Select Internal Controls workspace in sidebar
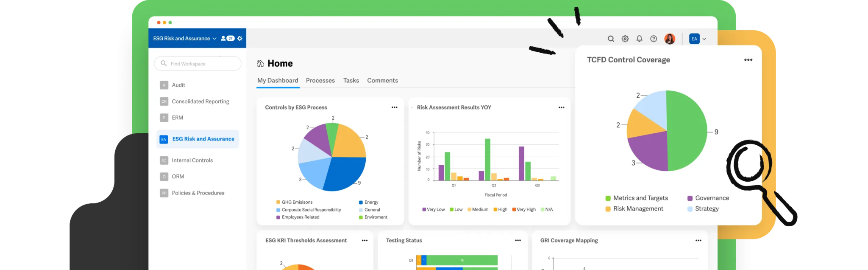The width and height of the screenshot is (868, 270). point(192,160)
